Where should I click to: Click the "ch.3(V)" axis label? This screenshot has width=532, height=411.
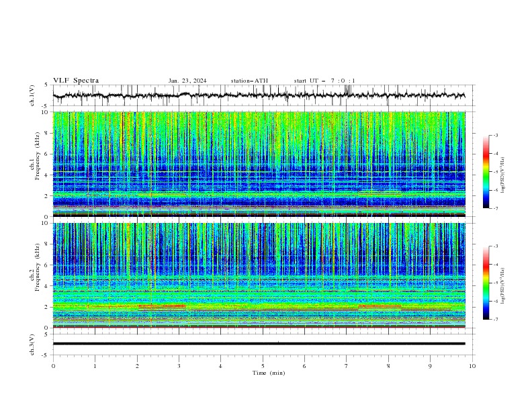coord(32,345)
